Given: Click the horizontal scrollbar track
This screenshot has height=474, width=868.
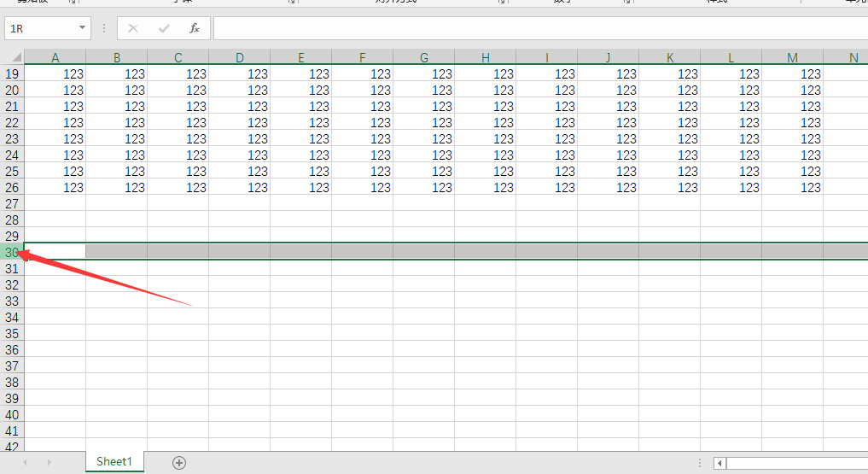Looking at the screenshot, I should [797, 463].
